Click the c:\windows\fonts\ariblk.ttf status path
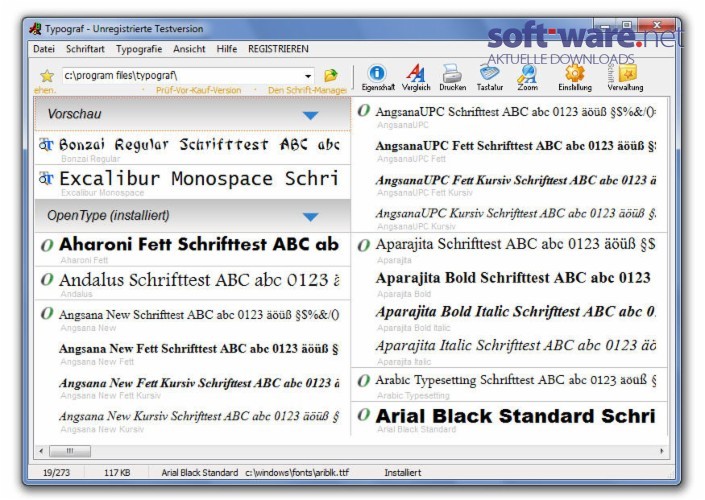This screenshot has height=500, width=705. click(297, 473)
